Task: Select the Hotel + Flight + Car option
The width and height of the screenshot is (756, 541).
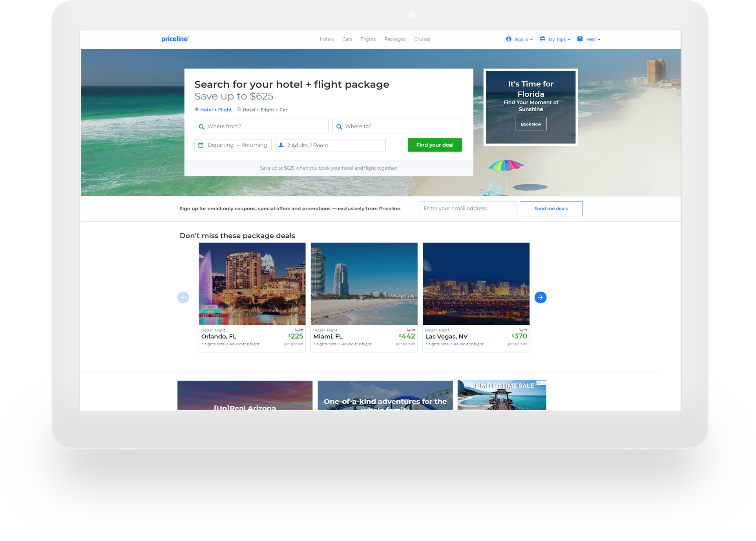Action: [x=239, y=109]
